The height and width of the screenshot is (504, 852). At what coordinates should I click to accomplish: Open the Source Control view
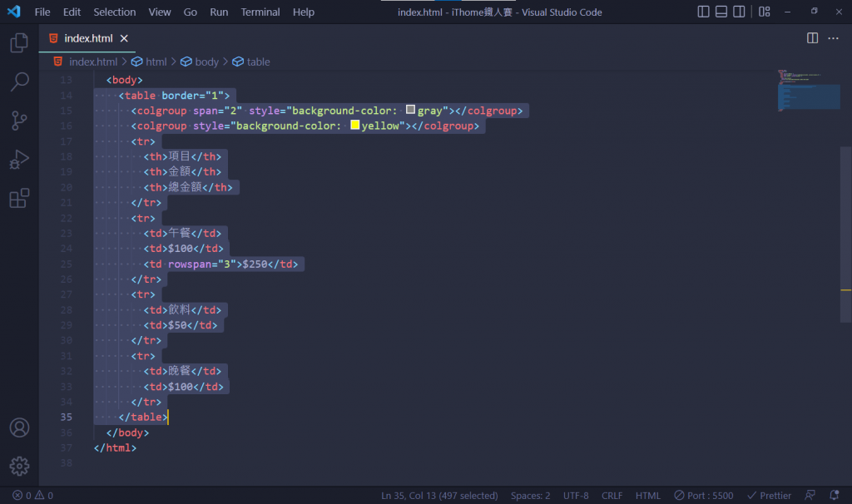[19, 121]
